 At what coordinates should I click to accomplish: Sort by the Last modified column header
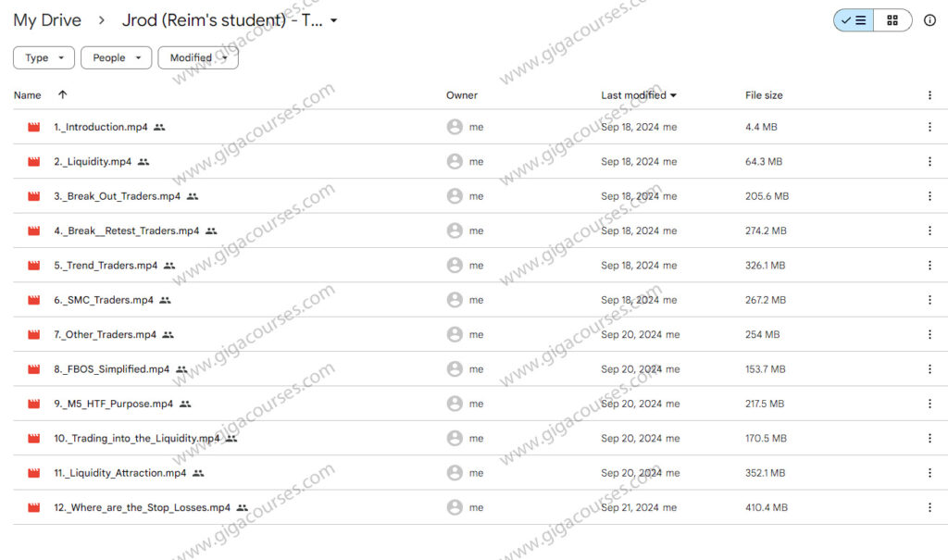pyautogui.click(x=638, y=95)
